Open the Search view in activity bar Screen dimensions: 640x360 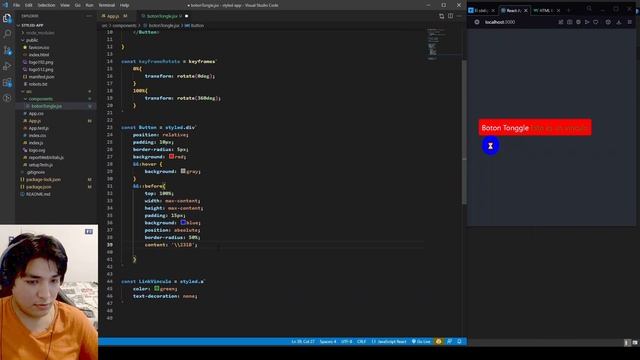[7, 34]
